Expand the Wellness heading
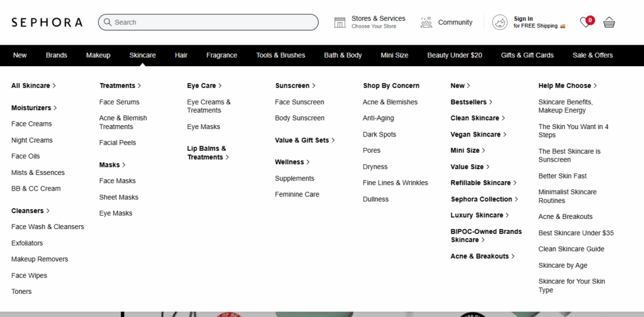Image resolution: width=644 pixels, height=317 pixels. pos(292,162)
